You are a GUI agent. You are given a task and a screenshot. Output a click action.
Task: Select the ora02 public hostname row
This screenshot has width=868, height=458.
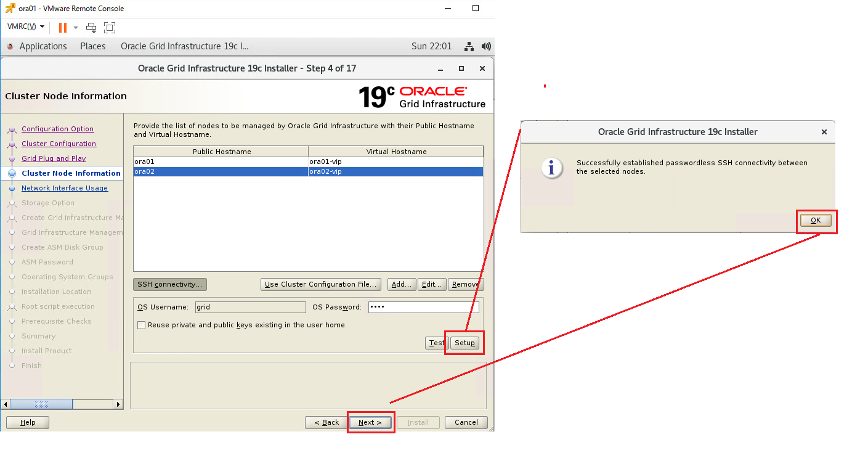click(221, 171)
